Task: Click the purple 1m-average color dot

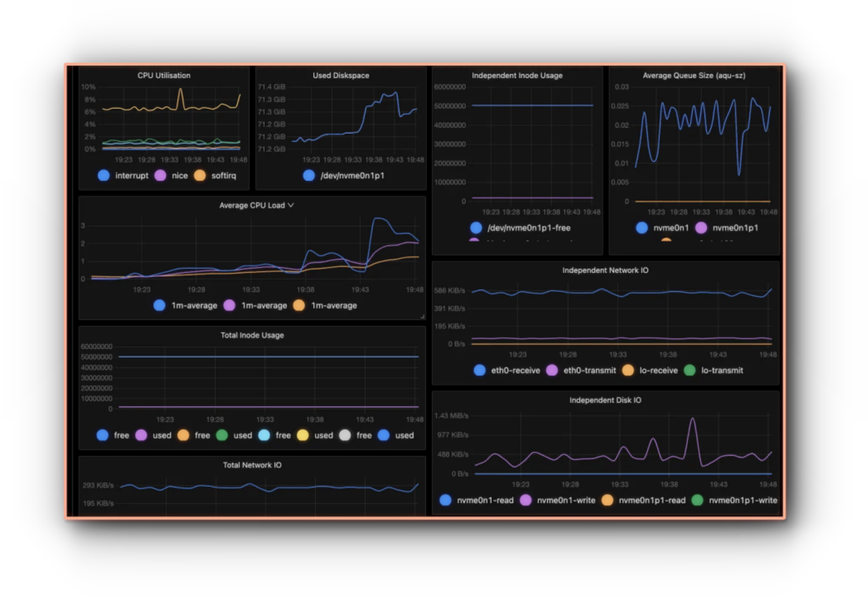Action: coord(229,305)
